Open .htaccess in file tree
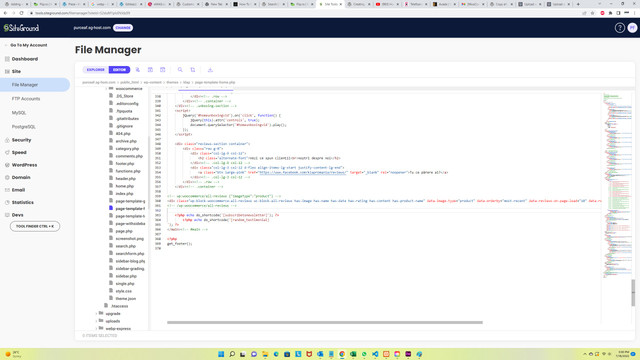 point(119,306)
